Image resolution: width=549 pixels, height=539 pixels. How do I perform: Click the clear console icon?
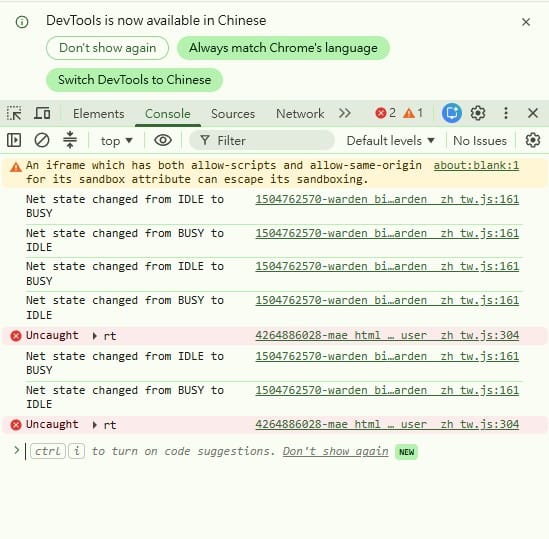(42, 140)
